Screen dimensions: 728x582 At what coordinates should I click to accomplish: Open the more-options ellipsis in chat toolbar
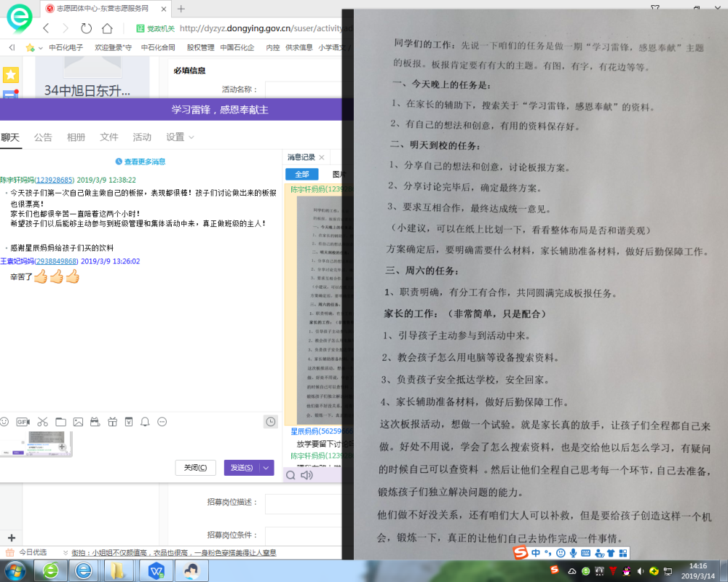162,422
